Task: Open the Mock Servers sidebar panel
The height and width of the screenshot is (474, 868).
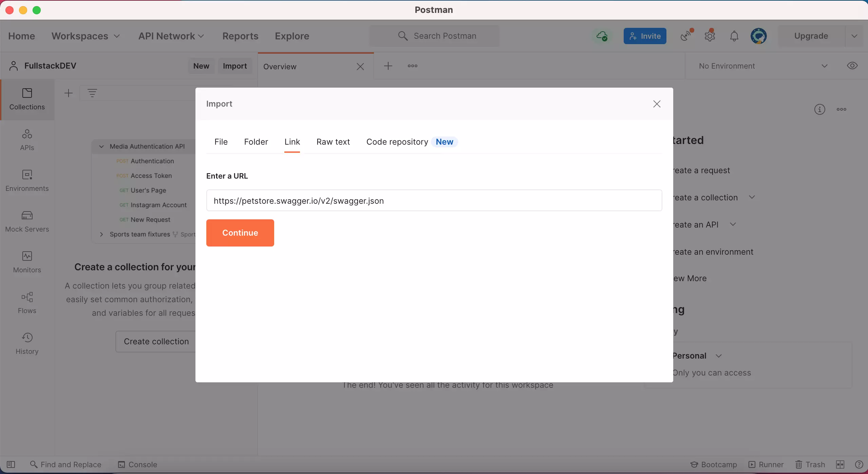Action: pyautogui.click(x=27, y=221)
